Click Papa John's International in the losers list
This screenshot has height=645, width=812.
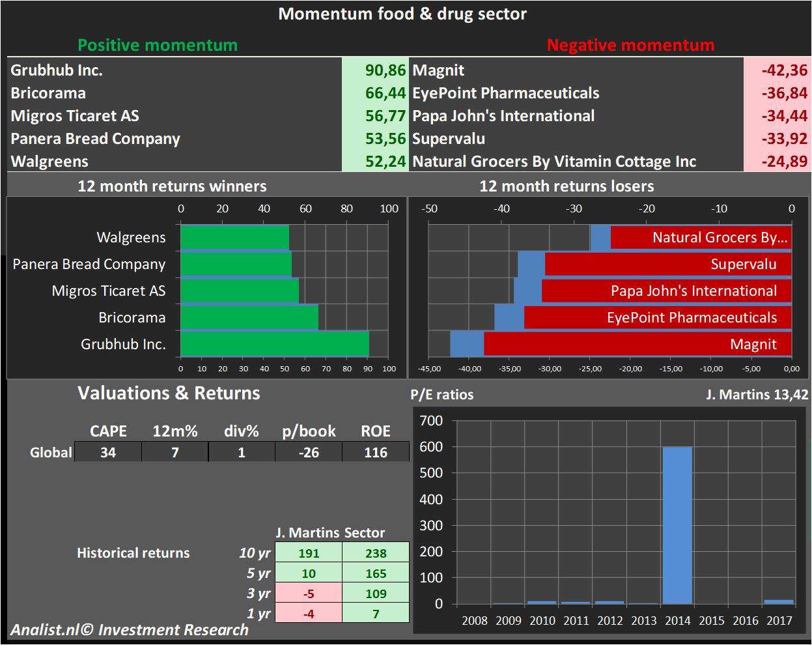[x=503, y=116]
